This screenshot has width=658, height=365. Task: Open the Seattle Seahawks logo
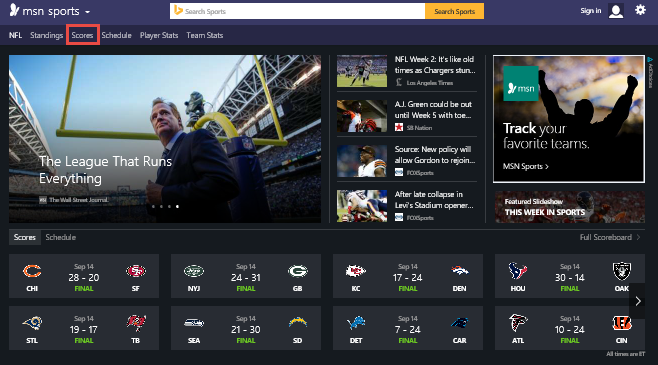[194, 323]
